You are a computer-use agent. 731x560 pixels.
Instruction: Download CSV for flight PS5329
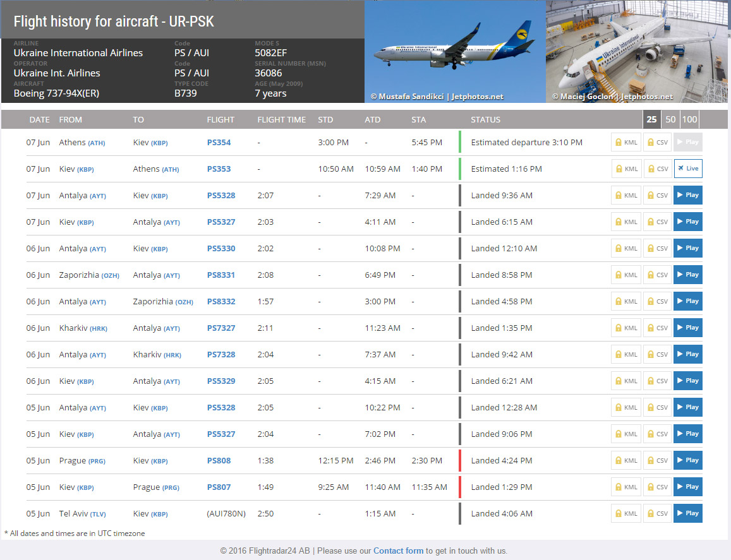pyautogui.click(x=657, y=381)
